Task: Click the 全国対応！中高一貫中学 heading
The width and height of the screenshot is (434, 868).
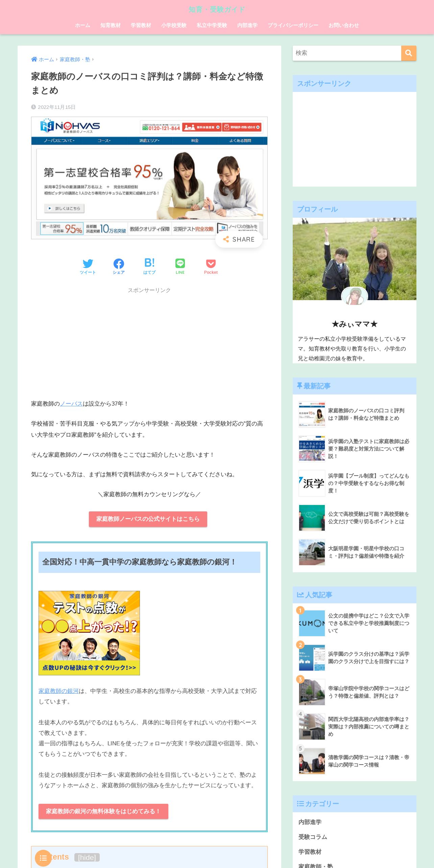Action: pos(149,562)
